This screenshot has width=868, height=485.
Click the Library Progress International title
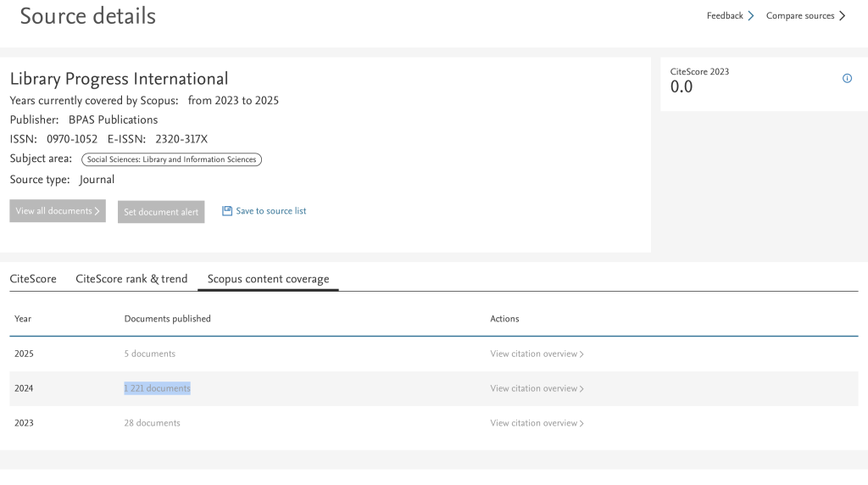[x=119, y=79]
